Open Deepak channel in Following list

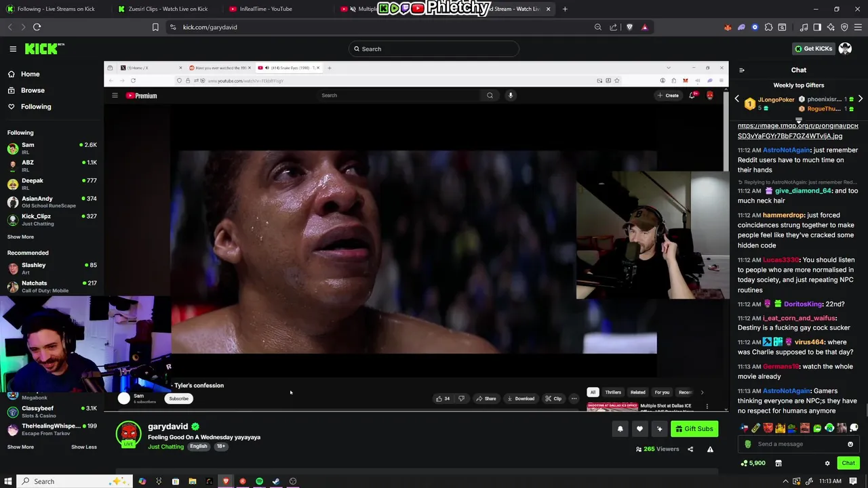52,184
